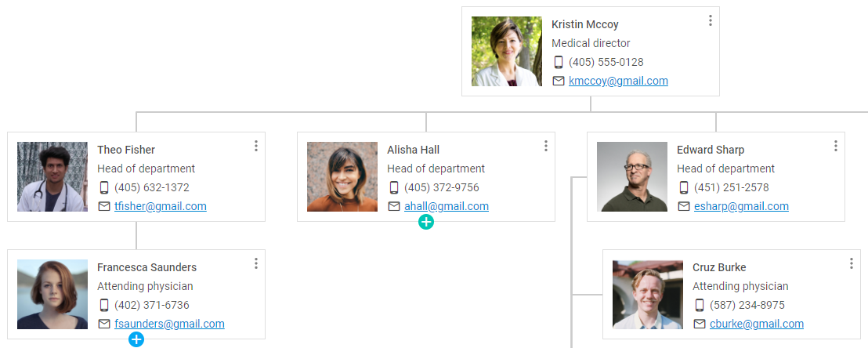Viewport: 868px width, 348px height.
Task: Expand children under Francesca Saunders' card
Action: click(136, 339)
